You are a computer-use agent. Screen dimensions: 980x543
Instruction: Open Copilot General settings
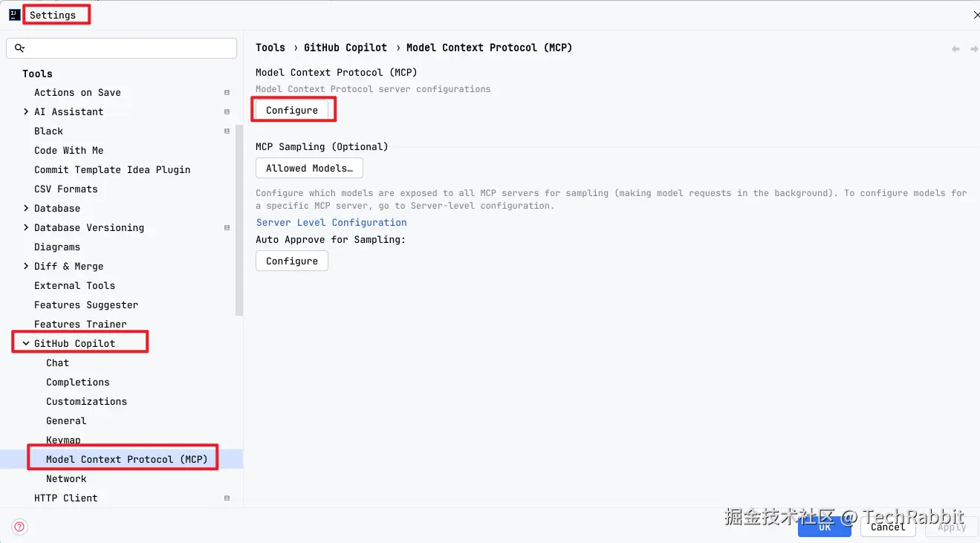[x=66, y=421]
